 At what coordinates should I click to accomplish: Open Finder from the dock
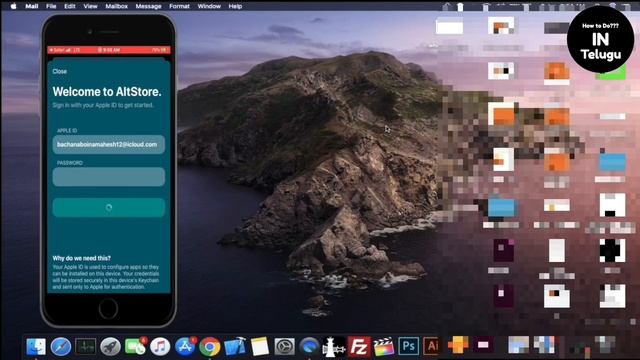(36, 347)
